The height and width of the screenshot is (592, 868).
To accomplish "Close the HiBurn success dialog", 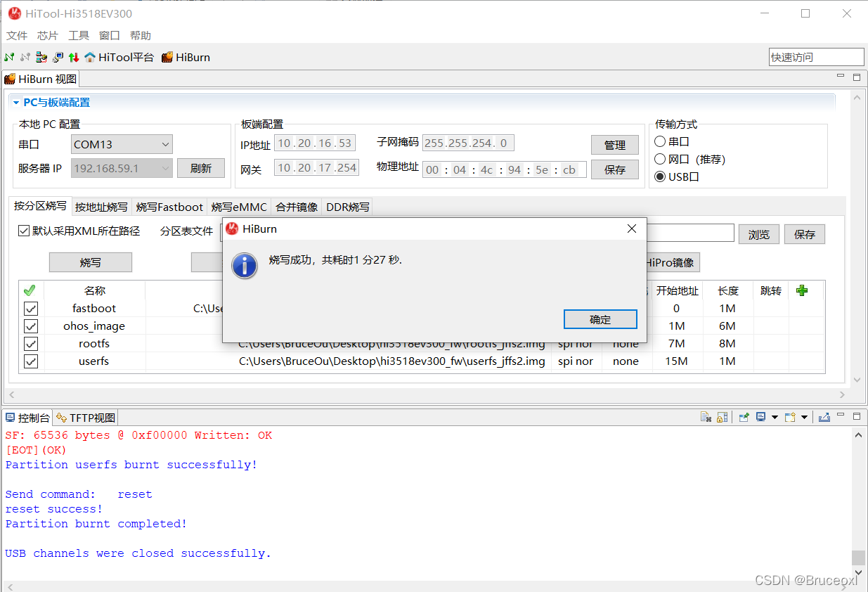I will click(631, 229).
